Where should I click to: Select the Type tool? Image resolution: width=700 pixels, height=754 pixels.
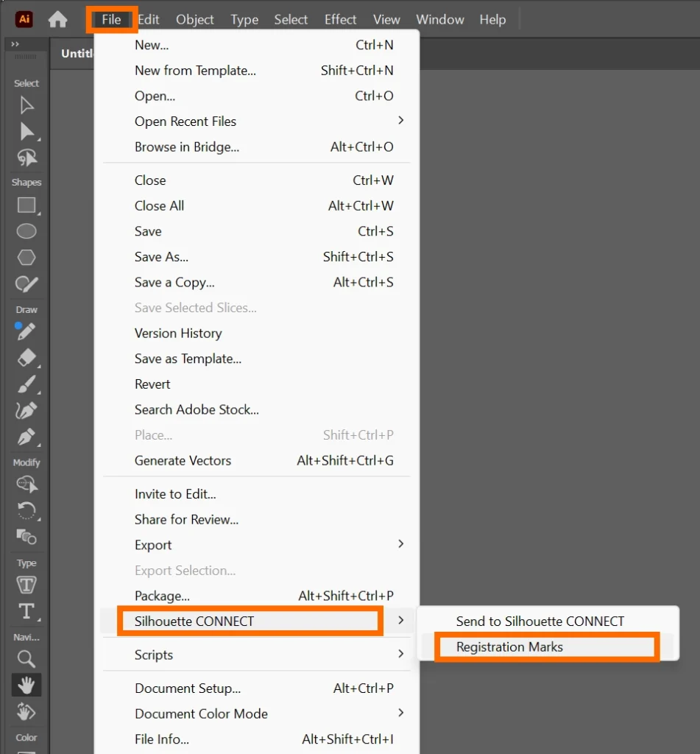pos(26,610)
